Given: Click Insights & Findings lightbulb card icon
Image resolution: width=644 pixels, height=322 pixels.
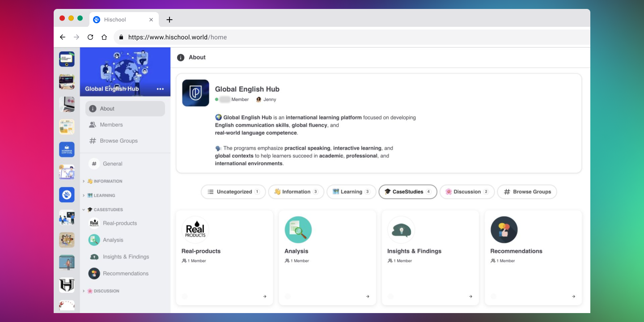Looking at the screenshot, I should [401, 230].
